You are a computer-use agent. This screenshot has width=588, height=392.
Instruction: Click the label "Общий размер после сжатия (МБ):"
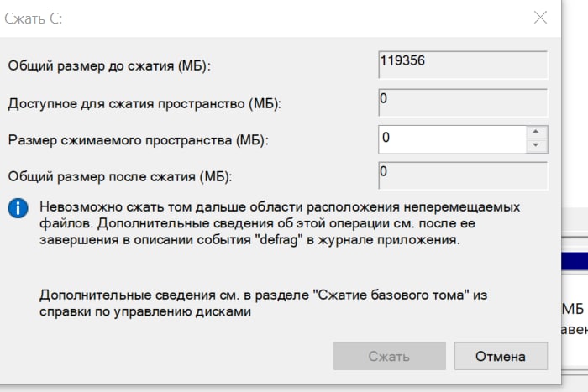click(x=120, y=176)
